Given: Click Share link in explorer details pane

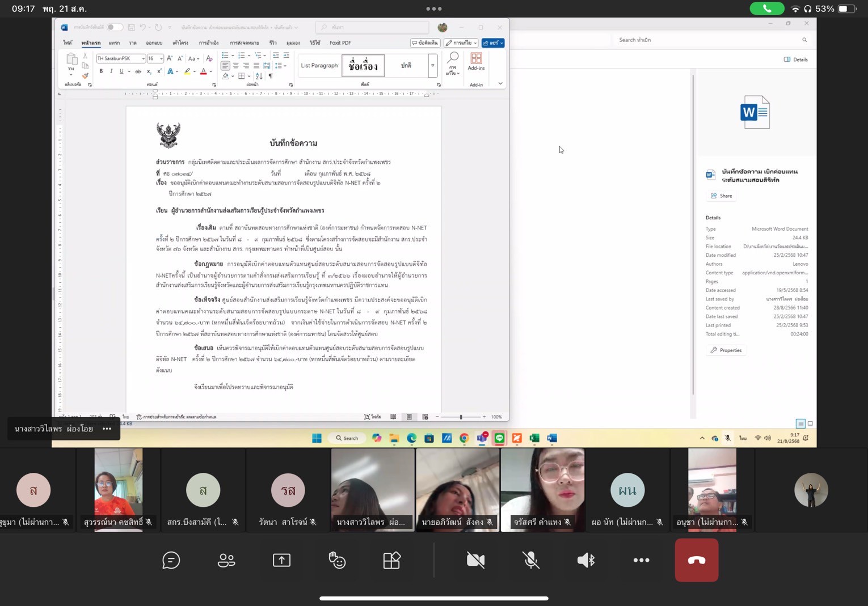Looking at the screenshot, I should (721, 196).
